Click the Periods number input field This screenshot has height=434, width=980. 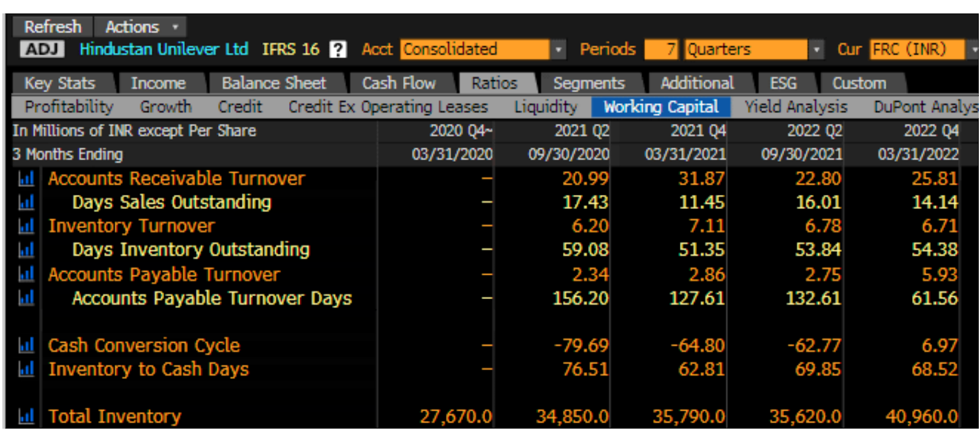click(662, 50)
